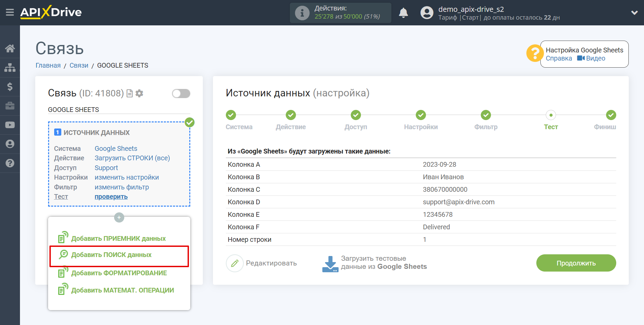Open connection document copy icon
The height and width of the screenshot is (325, 644).
(x=130, y=93)
